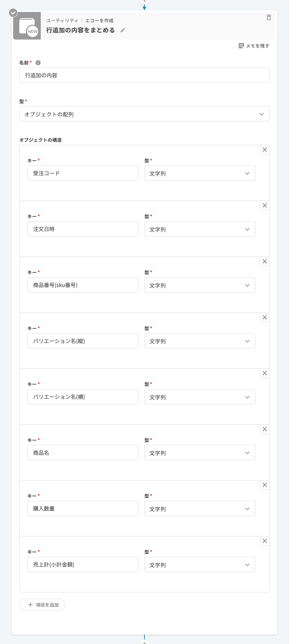This screenshot has height=644, width=289.
Task: Remove the 売上計(小計金額) row
Action: tap(265, 541)
